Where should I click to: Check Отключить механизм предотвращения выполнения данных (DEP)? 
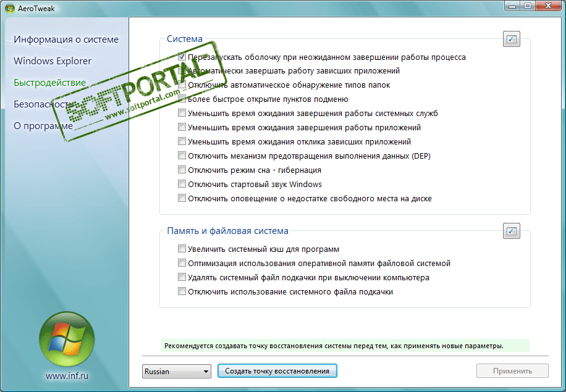[x=182, y=156]
